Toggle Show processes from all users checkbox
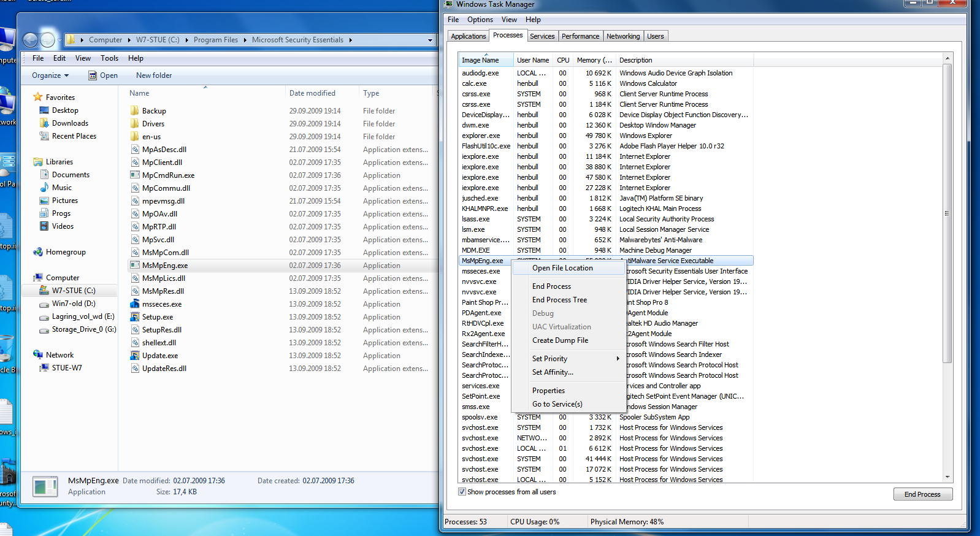Viewport: 980px width, 536px height. coord(462,492)
